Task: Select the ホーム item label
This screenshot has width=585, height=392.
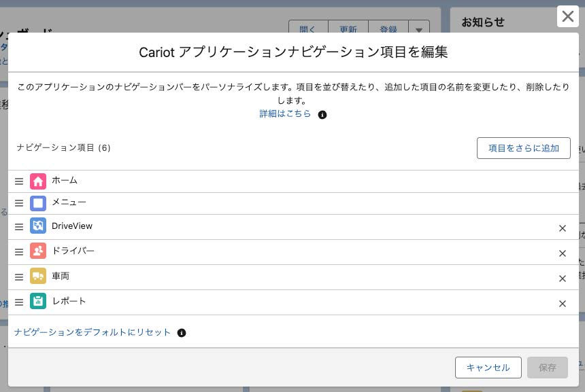Action: pyautogui.click(x=65, y=180)
